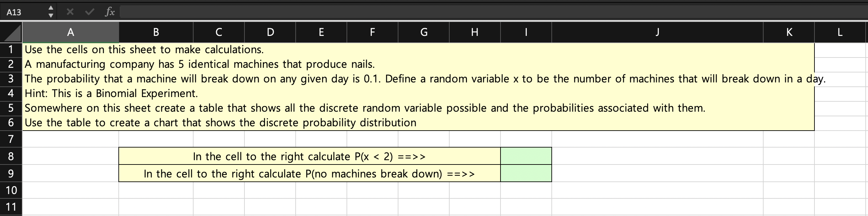Click the Cancel (X) icon beside the formula bar
The width and height of the screenshot is (868, 216).
point(70,12)
